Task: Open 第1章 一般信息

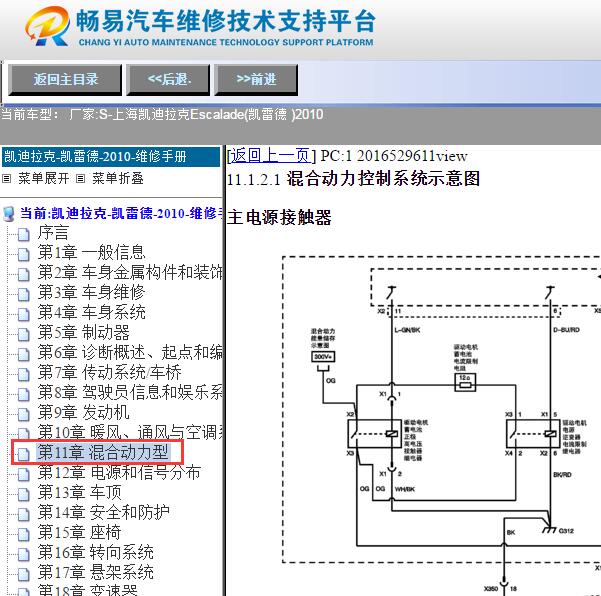Action: click(92, 252)
